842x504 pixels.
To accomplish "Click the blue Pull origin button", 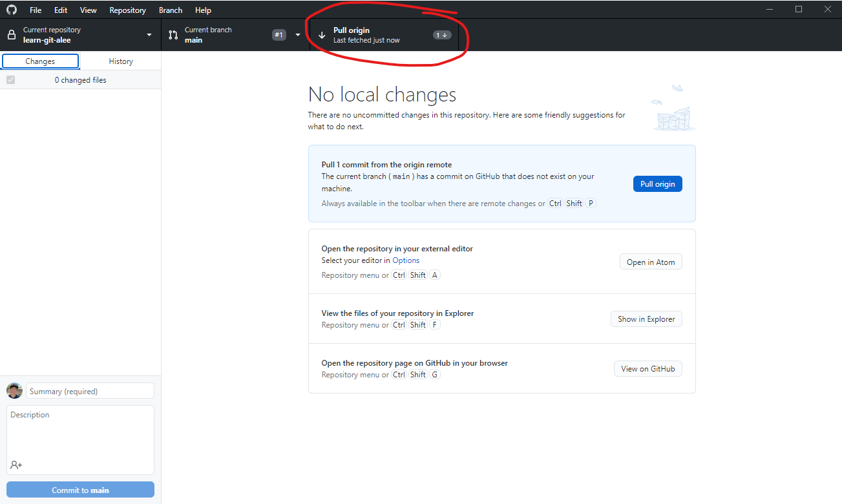I will pyautogui.click(x=658, y=184).
